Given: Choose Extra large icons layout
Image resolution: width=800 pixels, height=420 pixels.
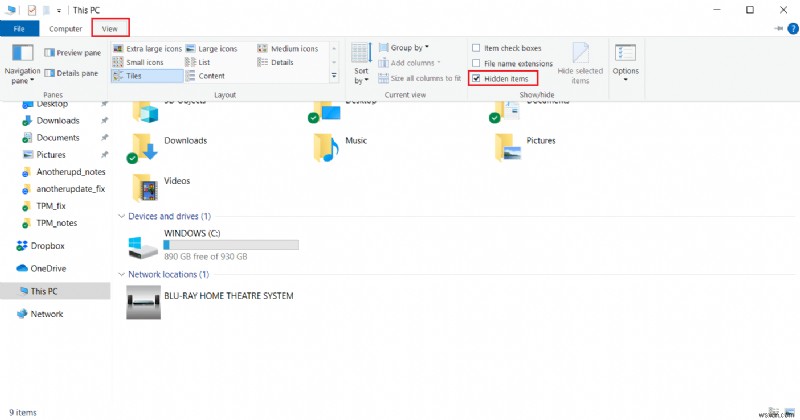Looking at the screenshot, I should tap(147, 48).
